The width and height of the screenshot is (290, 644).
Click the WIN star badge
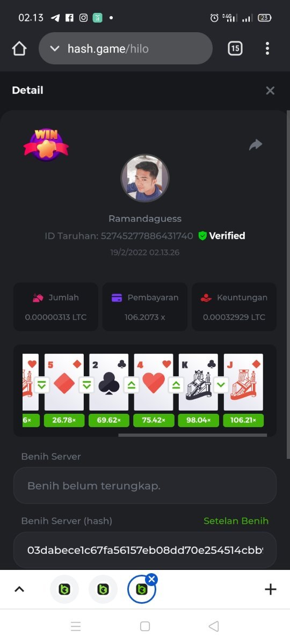(x=46, y=144)
